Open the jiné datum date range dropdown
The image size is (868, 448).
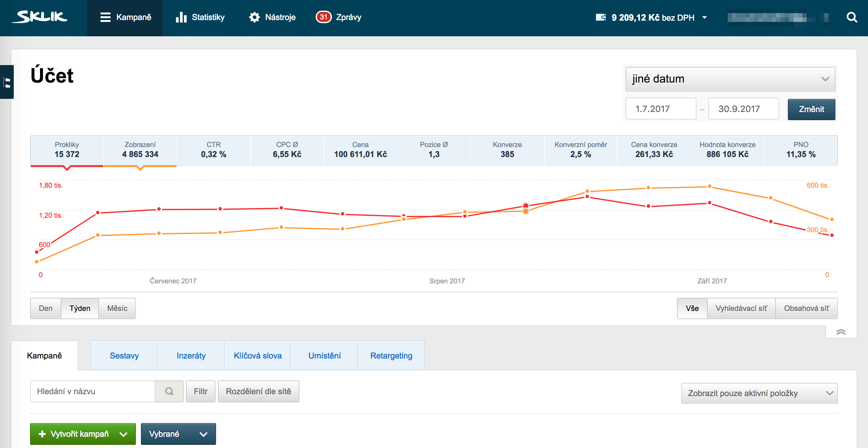pyautogui.click(x=730, y=79)
